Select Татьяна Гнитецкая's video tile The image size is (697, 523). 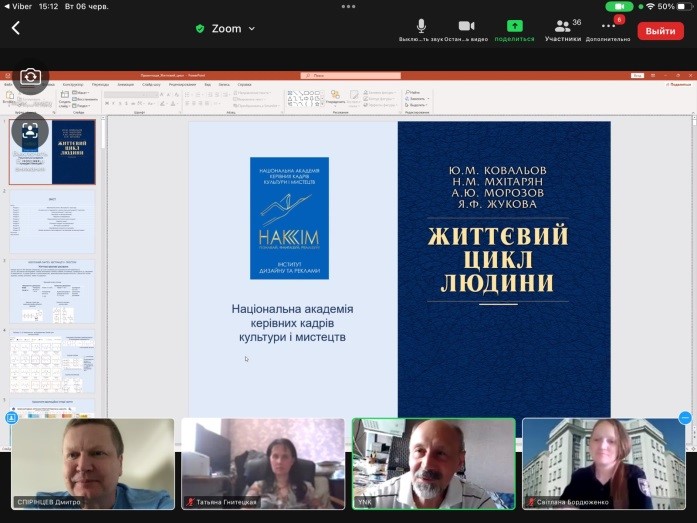pyautogui.click(x=262, y=463)
